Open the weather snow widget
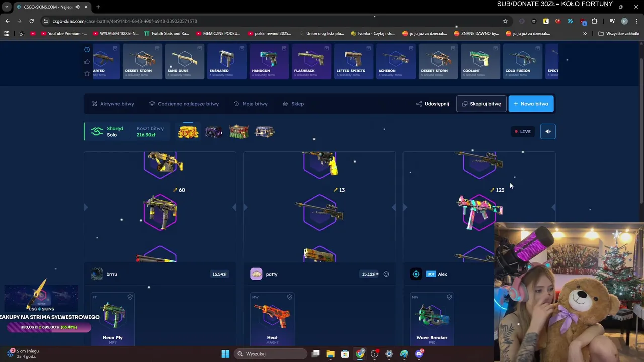 tap(23, 353)
